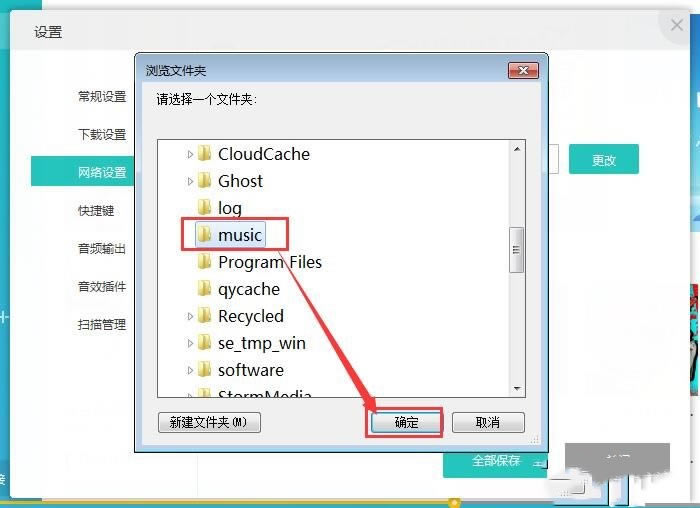The height and width of the screenshot is (508, 700).
Task: Click the Ghost folder icon
Action: (x=205, y=181)
